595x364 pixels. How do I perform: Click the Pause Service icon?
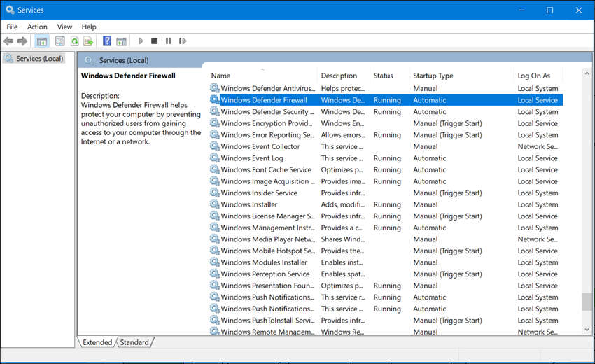(x=168, y=41)
